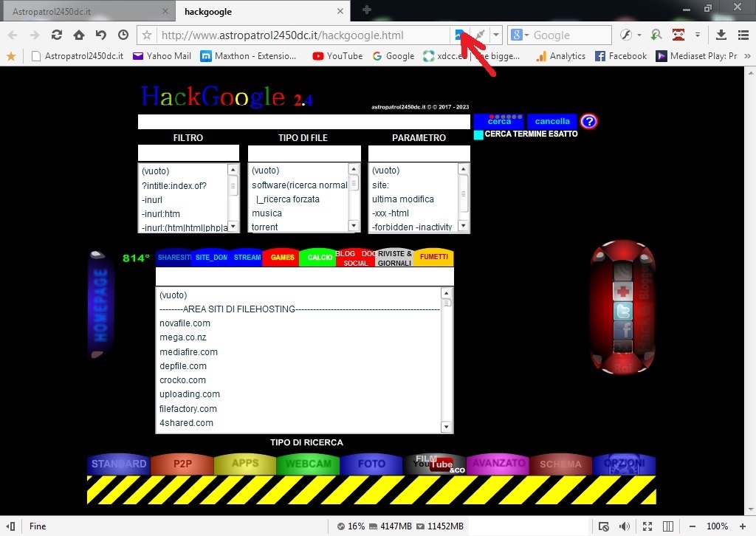Close the hackgoogle tab

click(x=340, y=11)
